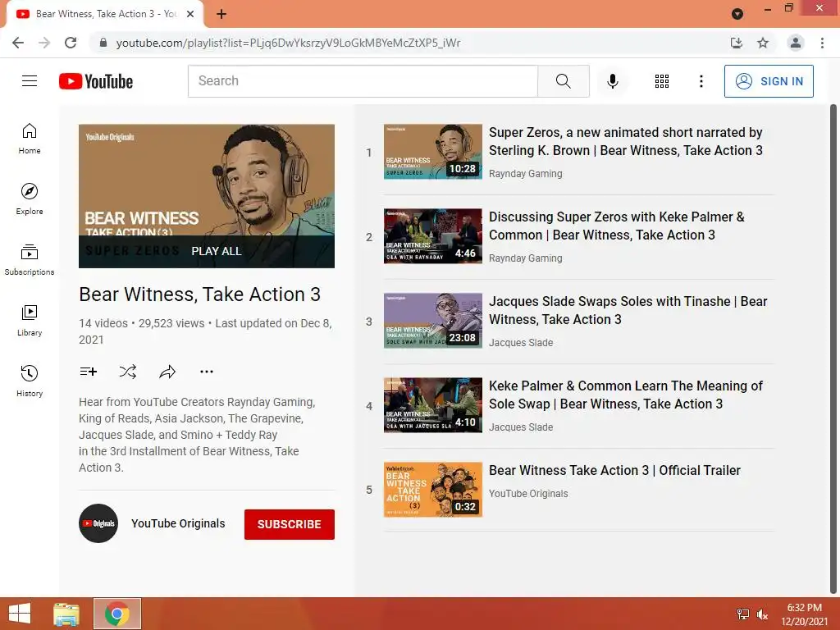The image size is (840, 630).
Task: Open Chrome three-dot menu
Action: pyautogui.click(x=822, y=43)
